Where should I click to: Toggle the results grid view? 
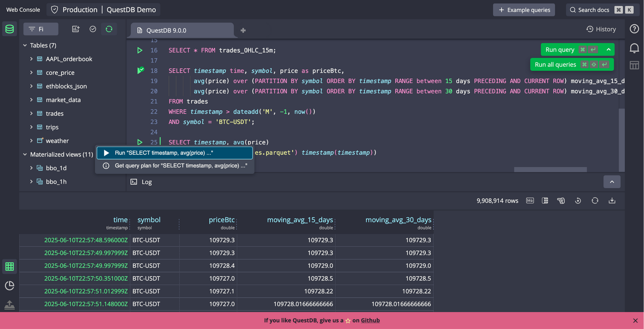click(x=9, y=267)
